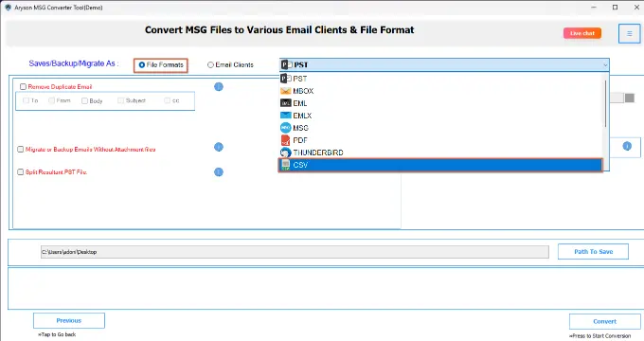Screen dimensions: 644x341
Task: Click the Live chat button
Action: pos(582,33)
